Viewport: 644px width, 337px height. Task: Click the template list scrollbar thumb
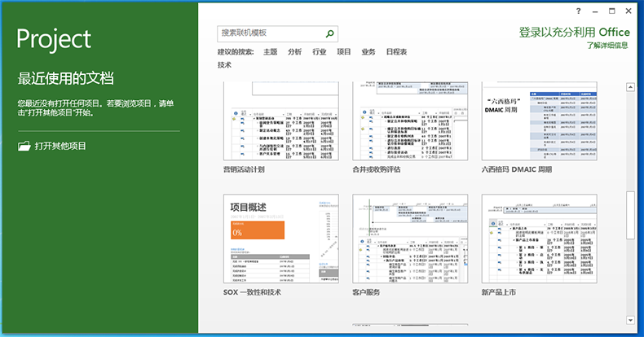(x=630, y=215)
